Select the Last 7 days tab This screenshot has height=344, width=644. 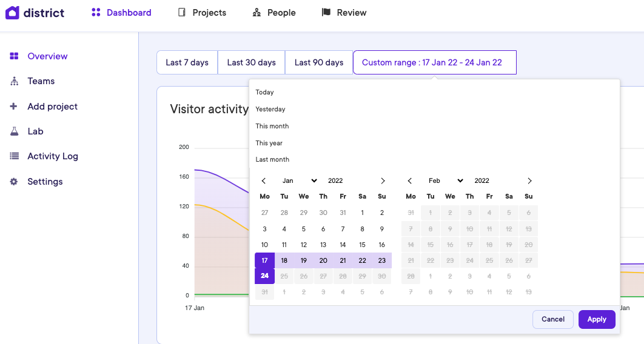187,62
